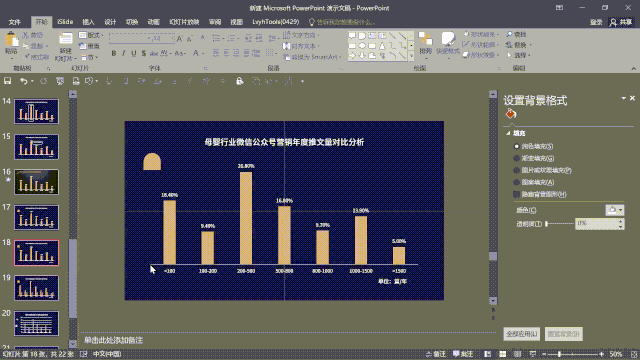
Task: Switch to Reading view in status bar
Action: (518, 354)
